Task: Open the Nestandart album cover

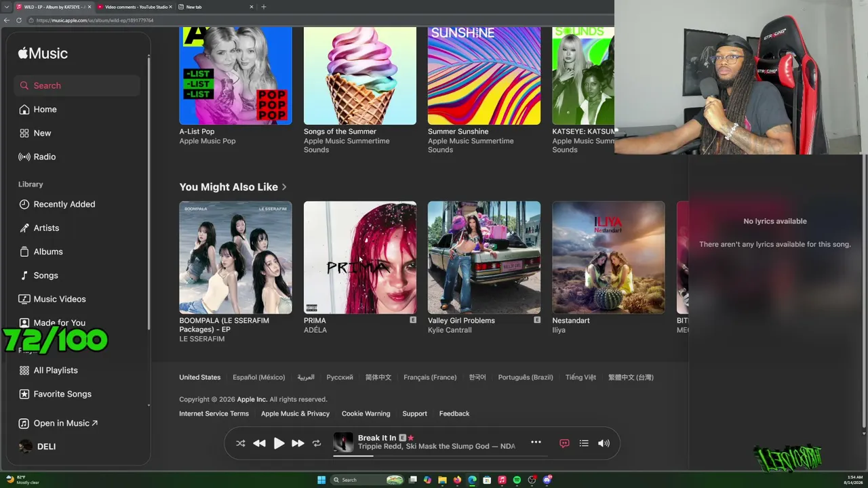Action: (608, 258)
